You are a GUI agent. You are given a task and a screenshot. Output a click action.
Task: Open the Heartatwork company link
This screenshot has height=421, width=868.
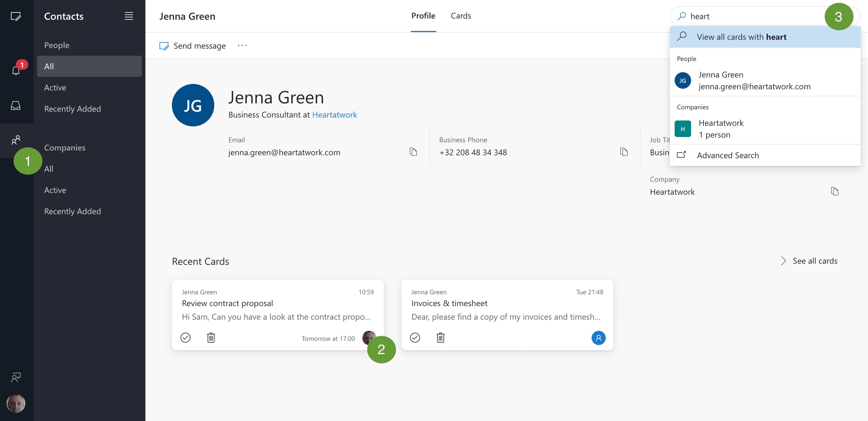click(334, 115)
